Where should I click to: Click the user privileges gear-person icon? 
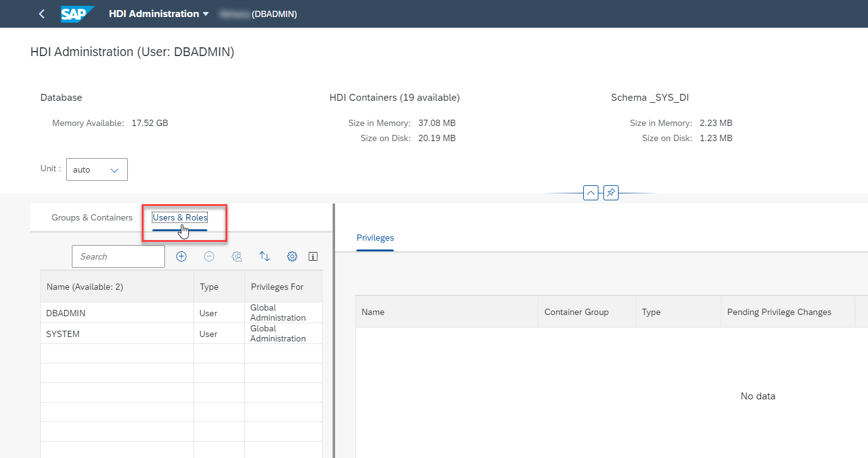(x=237, y=256)
